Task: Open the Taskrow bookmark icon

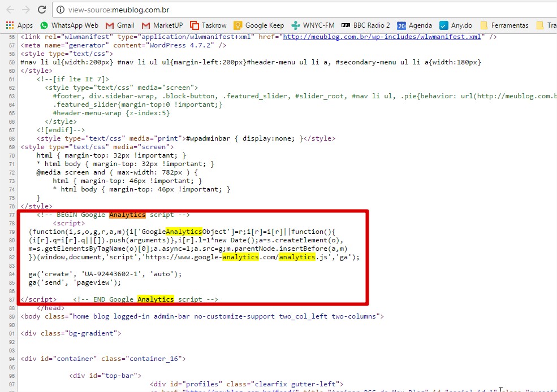Action: click(195, 25)
